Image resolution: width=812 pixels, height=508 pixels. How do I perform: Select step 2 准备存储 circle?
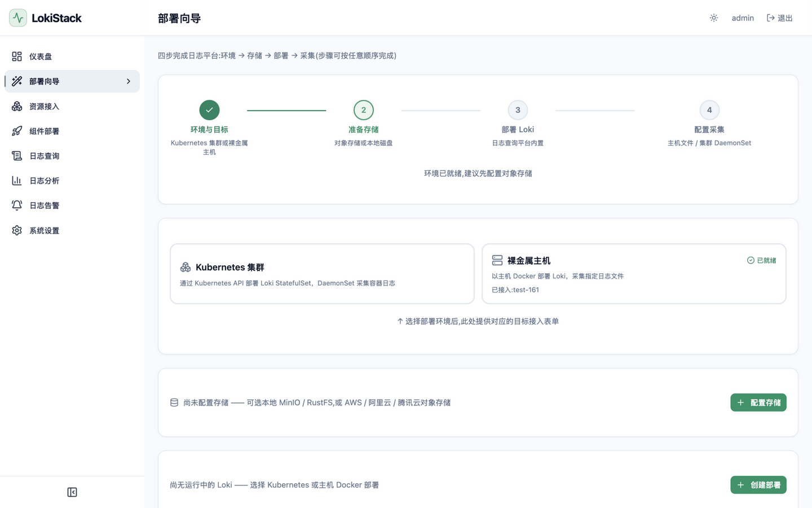click(x=364, y=110)
